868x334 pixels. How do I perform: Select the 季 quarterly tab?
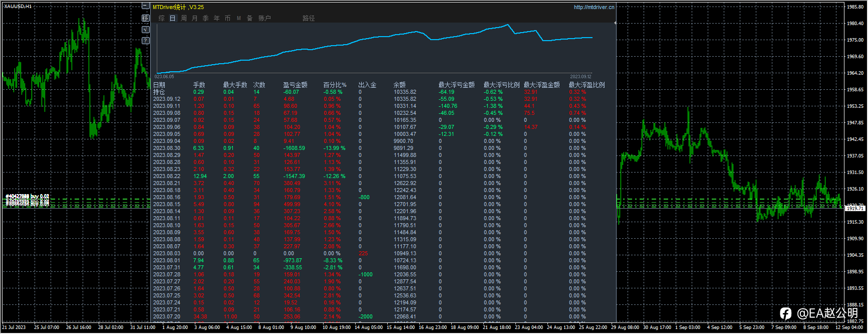205,18
